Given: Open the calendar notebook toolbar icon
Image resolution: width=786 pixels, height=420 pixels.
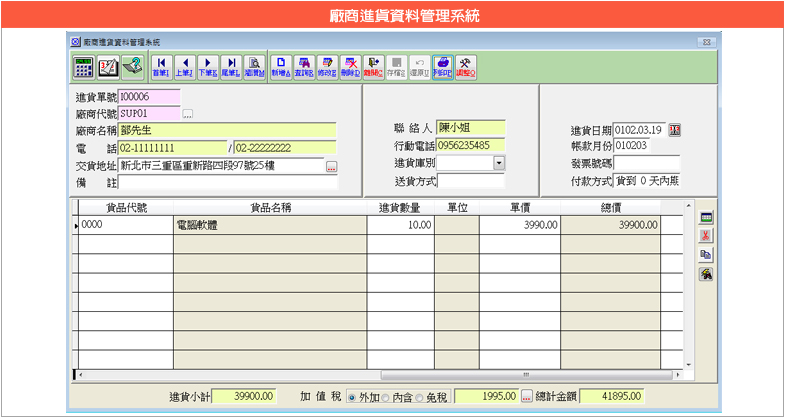Looking at the screenshot, I should click(108, 67).
